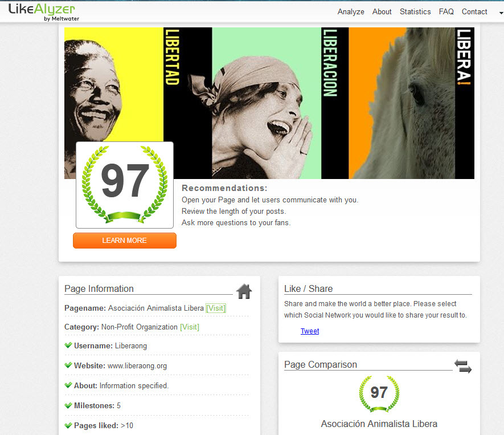Visit the Asociación Animalista Libera page link
504x435 pixels.
[x=216, y=308]
